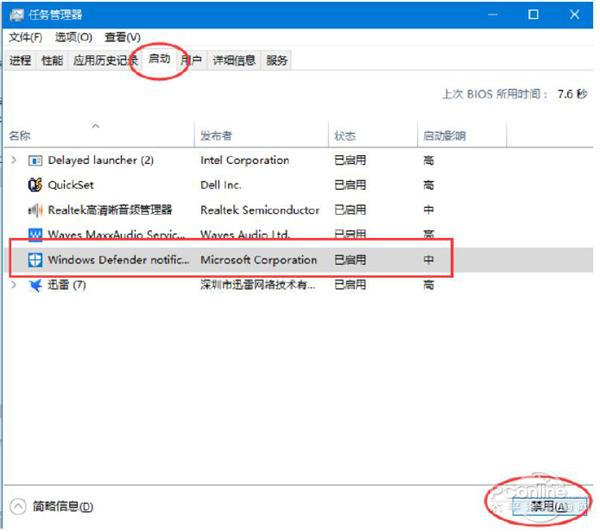Select the Delayed launcher (2) row name
The width and height of the screenshot is (600, 532).
pos(101,160)
